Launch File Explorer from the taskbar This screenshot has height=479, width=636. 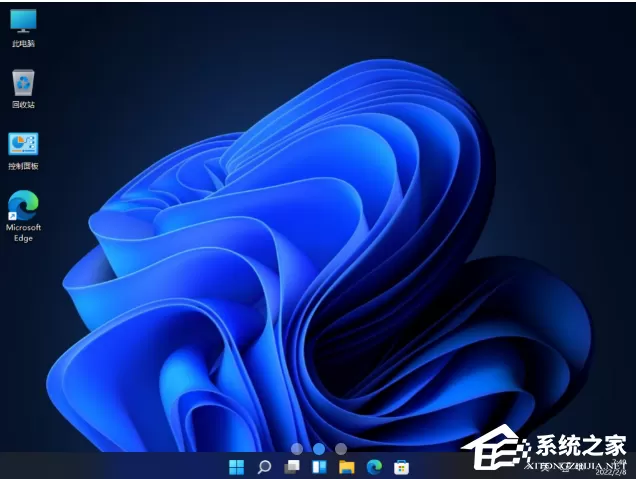(x=347, y=467)
